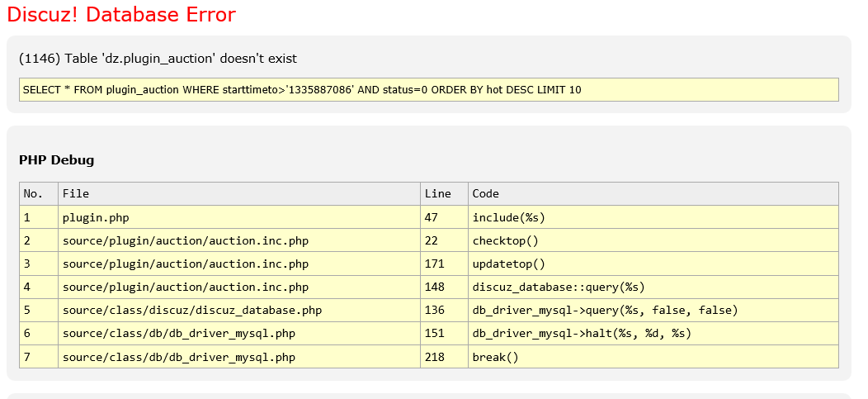Click the PHP Debug section title
Viewport: 868px width, 399px height.
pyautogui.click(x=56, y=159)
